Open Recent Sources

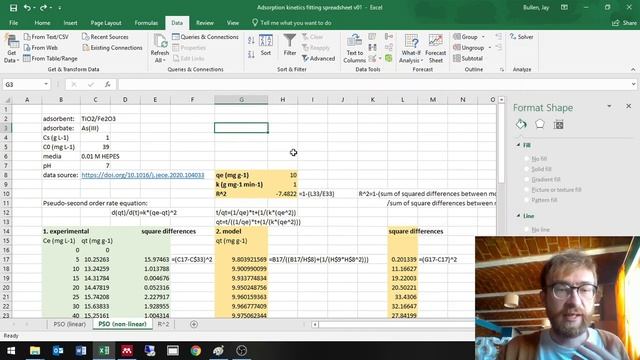(x=105, y=37)
